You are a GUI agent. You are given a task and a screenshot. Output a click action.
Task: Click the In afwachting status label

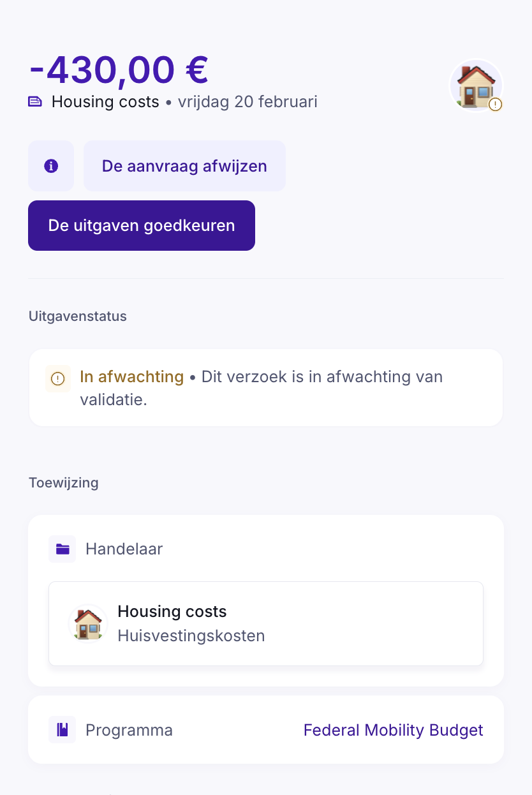(131, 376)
